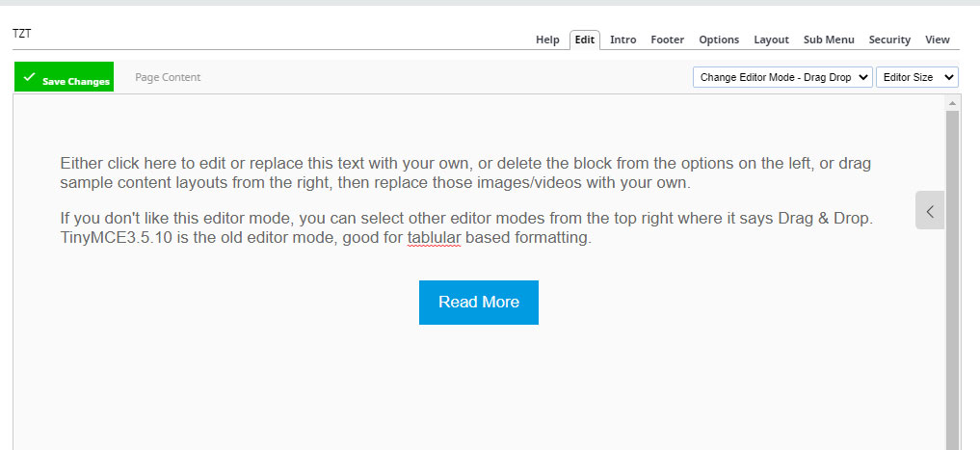Click the Save Changes button
Viewport: 980px width, 450px height.
coord(64,77)
